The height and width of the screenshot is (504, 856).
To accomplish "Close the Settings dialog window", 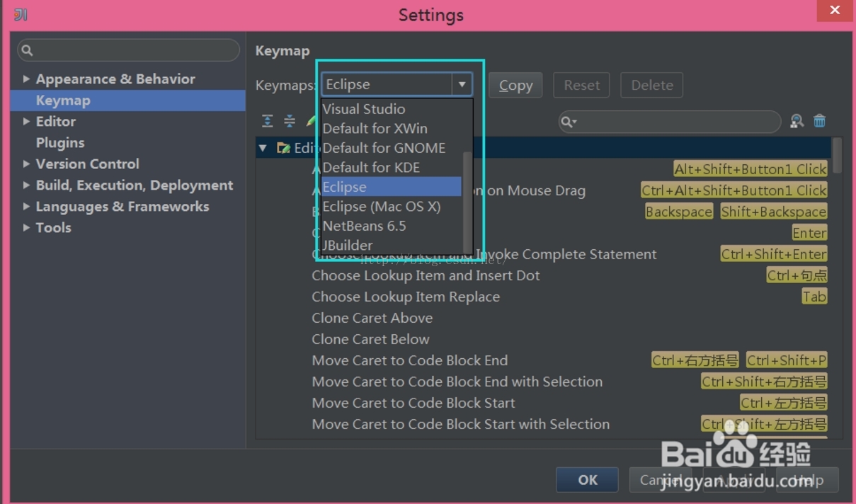I will (834, 10).
